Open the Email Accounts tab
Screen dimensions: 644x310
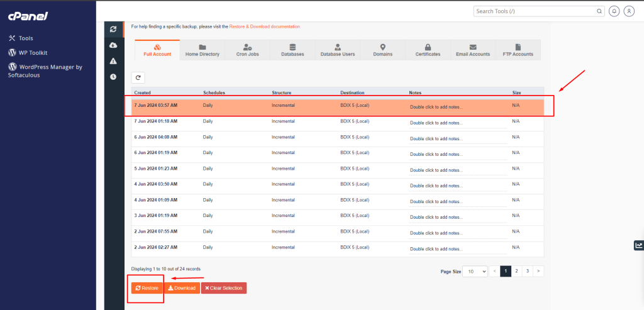pyautogui.click(x=472, y=50)
